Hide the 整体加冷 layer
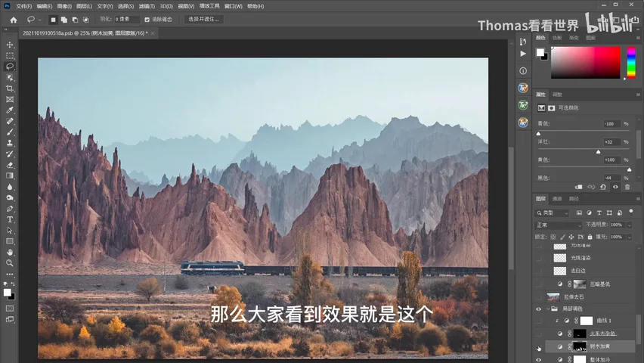The image size is (644, 363). pyautogui.click(x=538, y=359)
